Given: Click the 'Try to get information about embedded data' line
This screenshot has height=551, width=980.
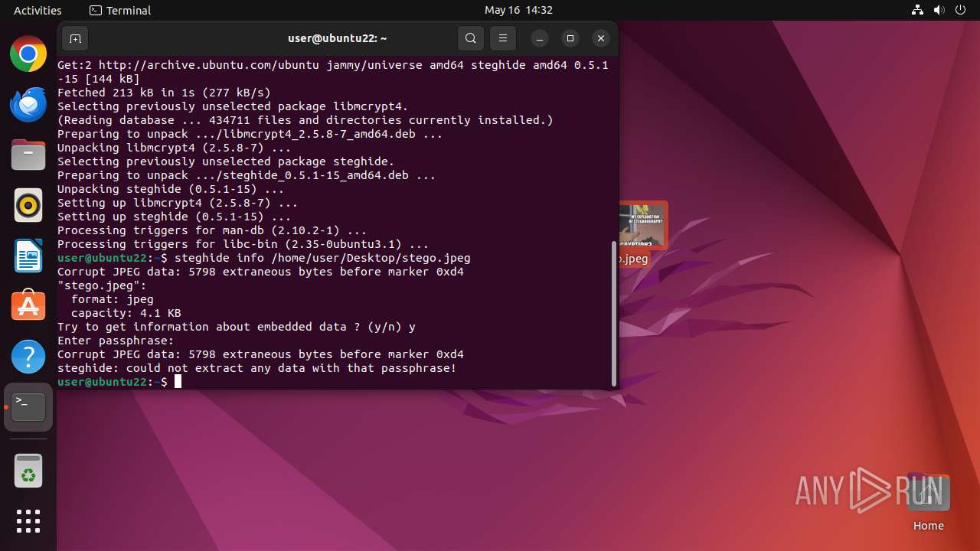Looking at the screenshot, I should (237, 327).
